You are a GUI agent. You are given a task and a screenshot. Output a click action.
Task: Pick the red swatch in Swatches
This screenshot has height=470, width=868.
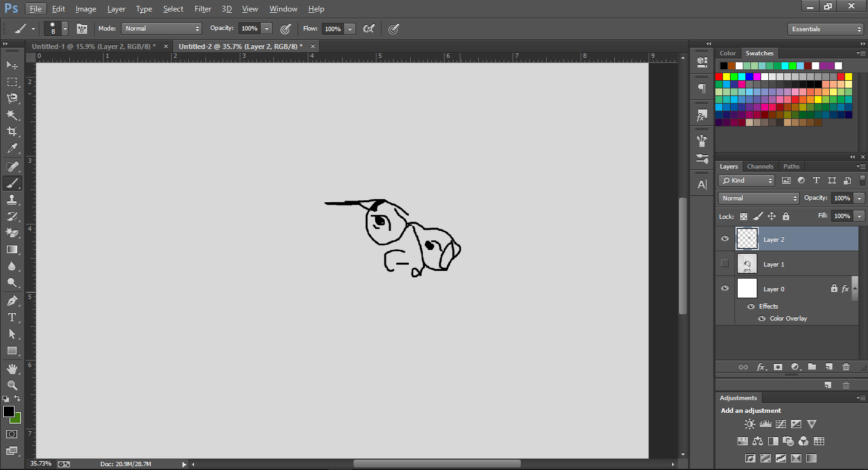click(719, 76)
